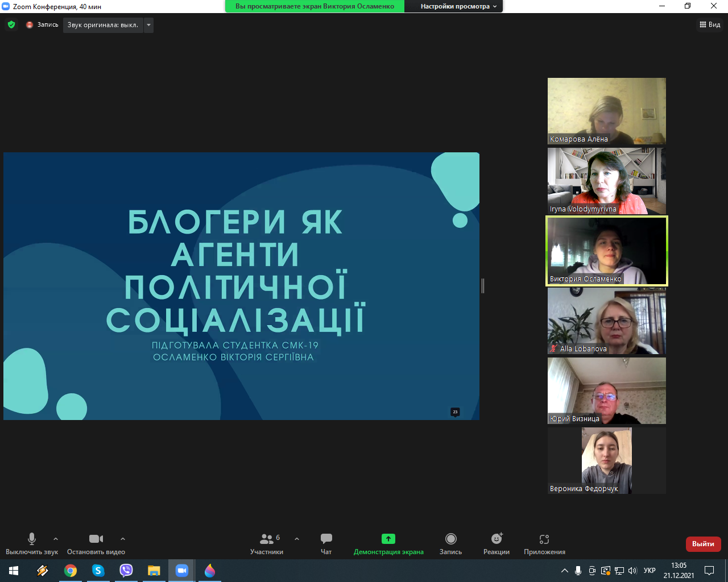728x582 pixels.
Task: Start Демонстрация экрана screen sharing
Action: pyautogui.click(x=388, y=543)
